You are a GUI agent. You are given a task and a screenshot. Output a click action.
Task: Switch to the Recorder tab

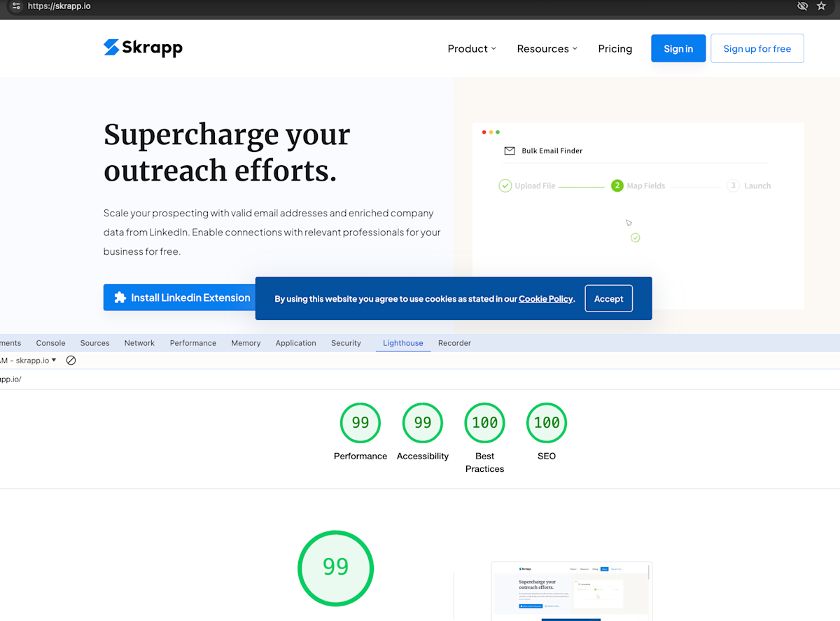click(454, 343)
